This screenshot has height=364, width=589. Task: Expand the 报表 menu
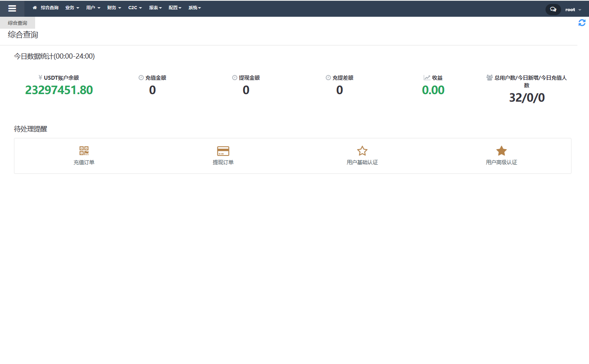pos(155,8)
